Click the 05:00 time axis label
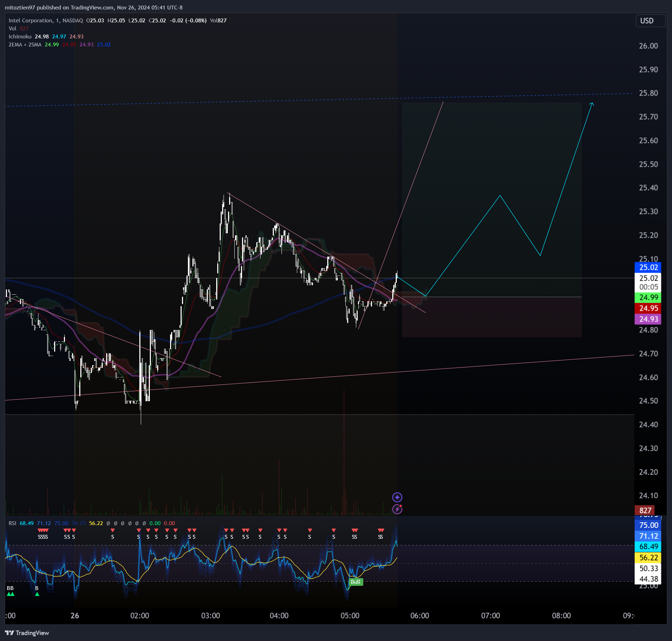672x641 pixels. click(350, 616)
